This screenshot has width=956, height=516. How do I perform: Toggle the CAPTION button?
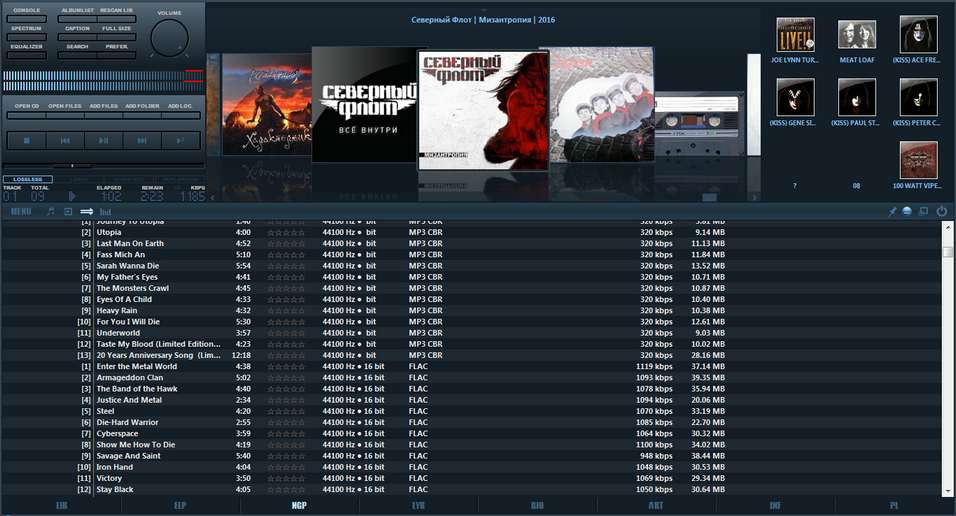coord(77,37)
